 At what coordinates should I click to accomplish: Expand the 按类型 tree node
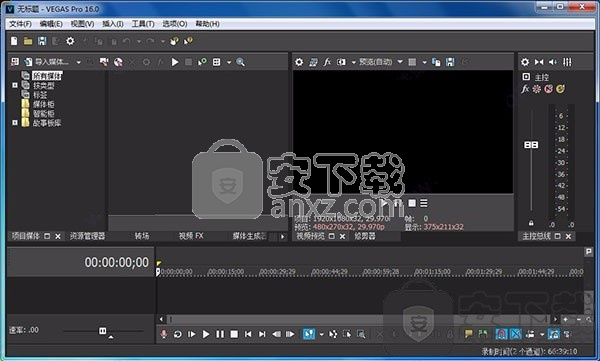(15, 85)
